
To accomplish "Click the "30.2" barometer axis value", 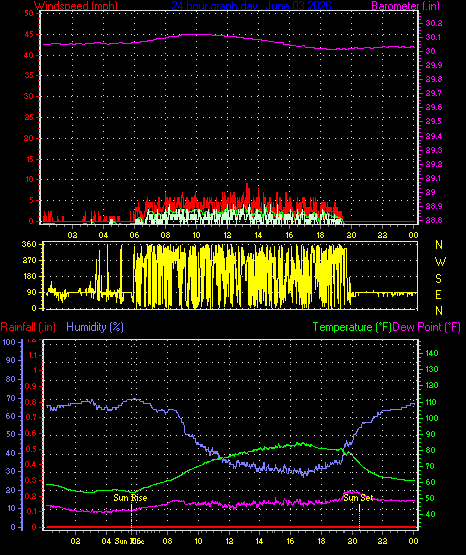I will tap(434, 23).
